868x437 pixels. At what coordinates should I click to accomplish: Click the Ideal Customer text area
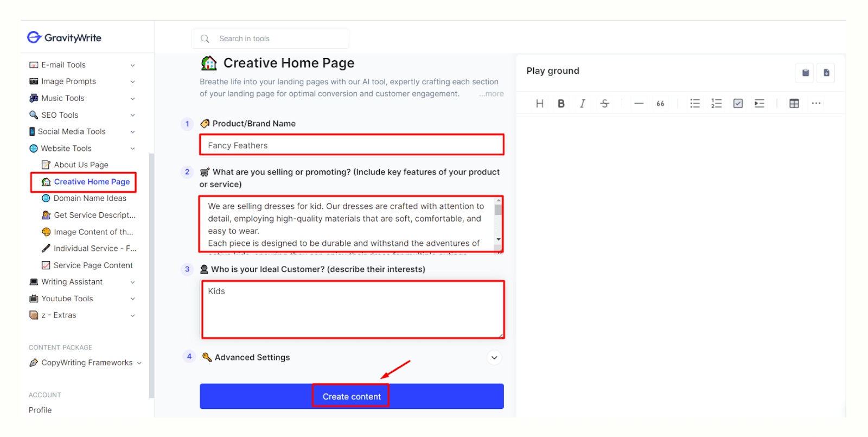[353, 309]
